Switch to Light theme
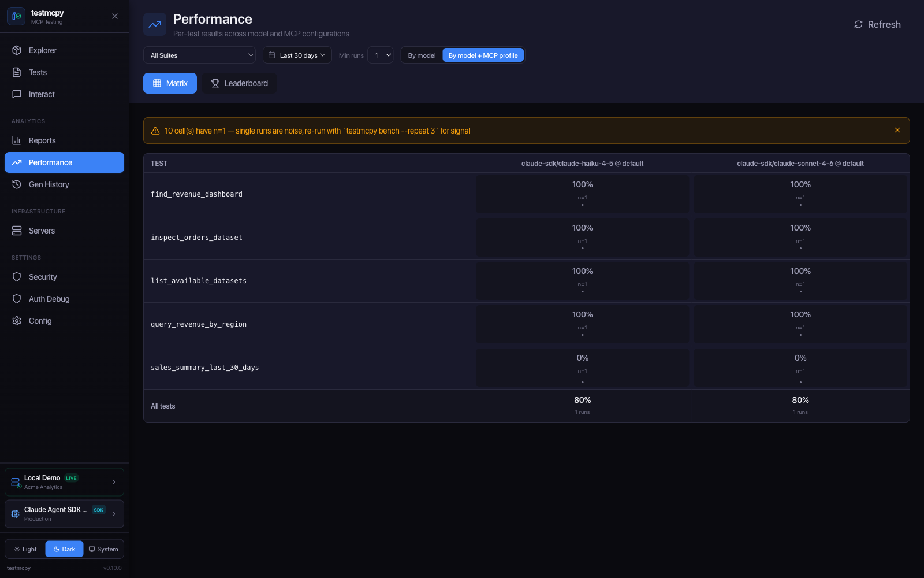This screenshot has width=924, height=578. coord(25,549)
